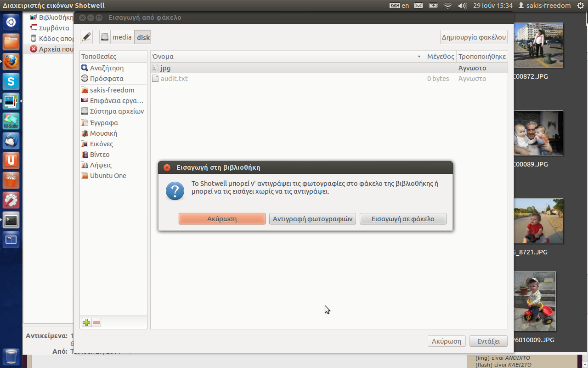Click the Αντιγραφή φωτογραφιών button
The width and height of the screenshot is (588, 368).
[x=312, y=219]
